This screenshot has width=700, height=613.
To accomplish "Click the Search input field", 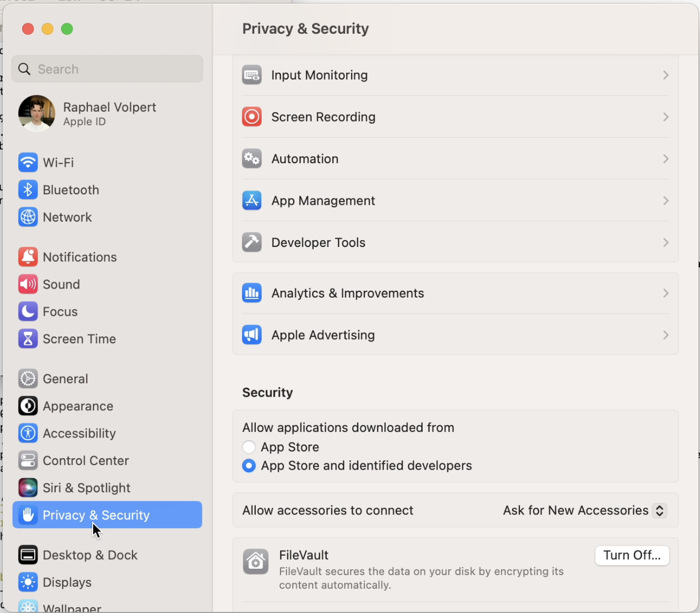I will (107, 69).
